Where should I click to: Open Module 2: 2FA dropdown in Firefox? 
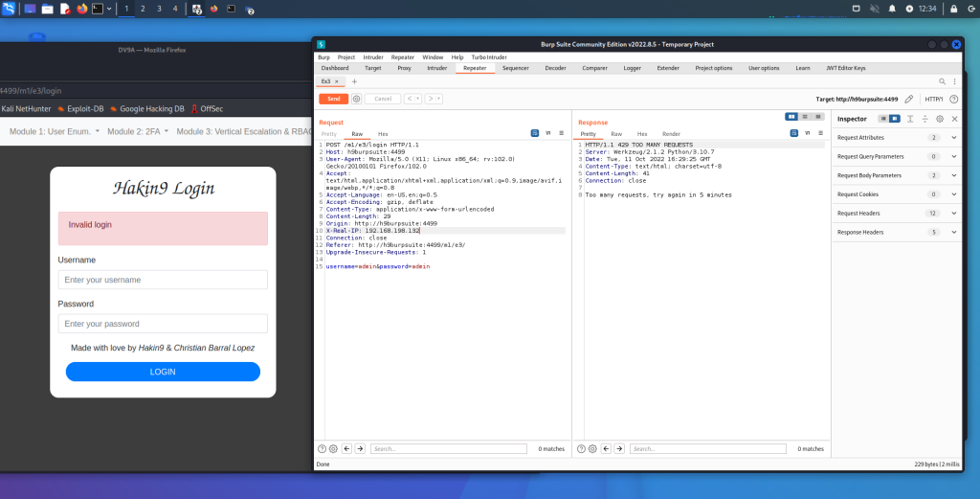click(138, 131)
